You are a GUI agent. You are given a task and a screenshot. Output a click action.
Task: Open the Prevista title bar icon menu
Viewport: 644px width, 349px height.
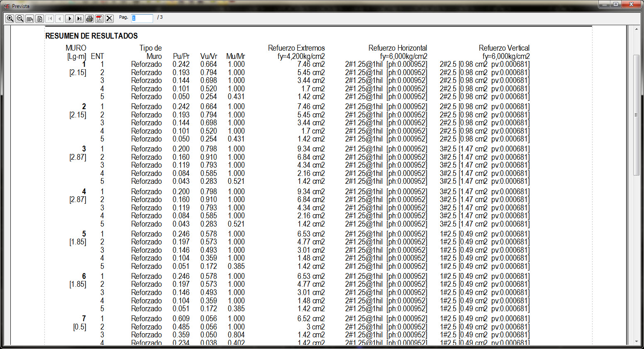7,6
